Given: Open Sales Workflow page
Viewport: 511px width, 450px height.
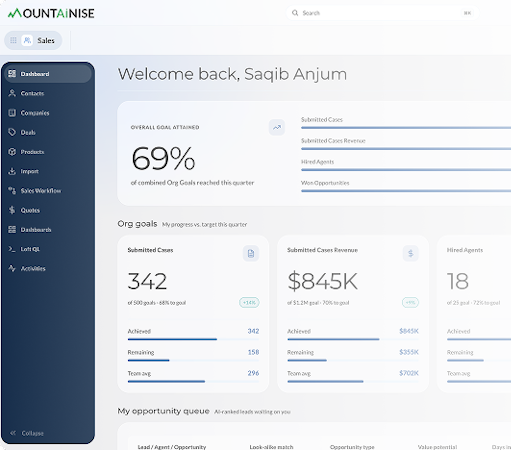Looking at the screenshot, I should (48, 191).
